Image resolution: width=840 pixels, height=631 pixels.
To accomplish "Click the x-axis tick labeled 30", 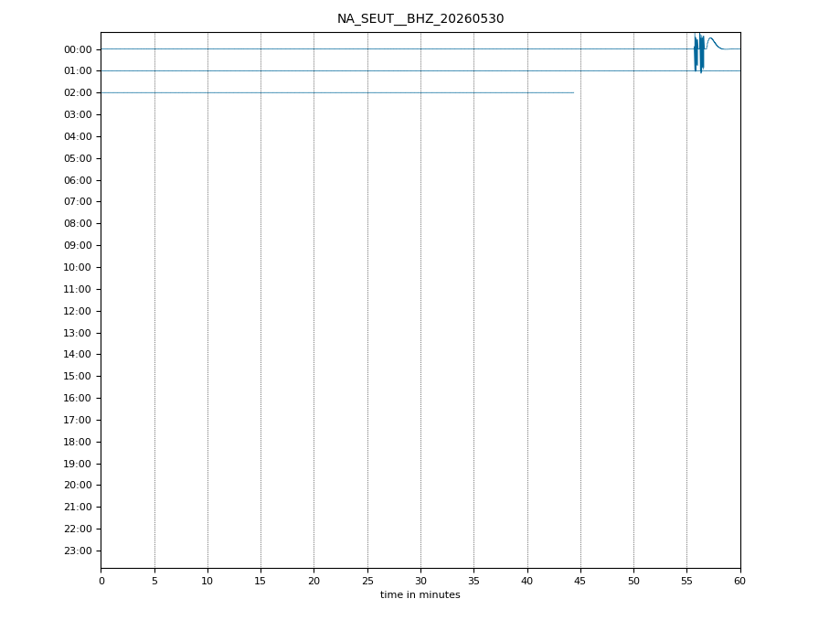I will 420,581.
